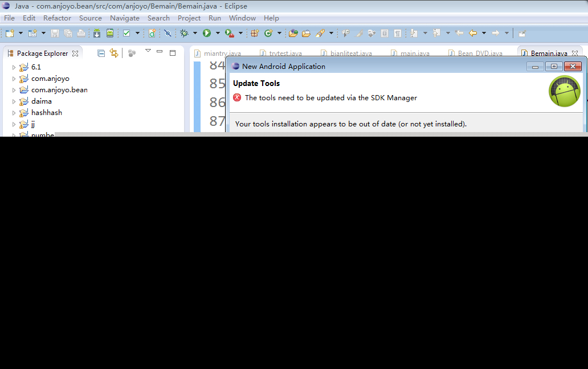Expand the hashhash project node
The width and height of the screenshot is (588, 369).
[x=14, y=113]
